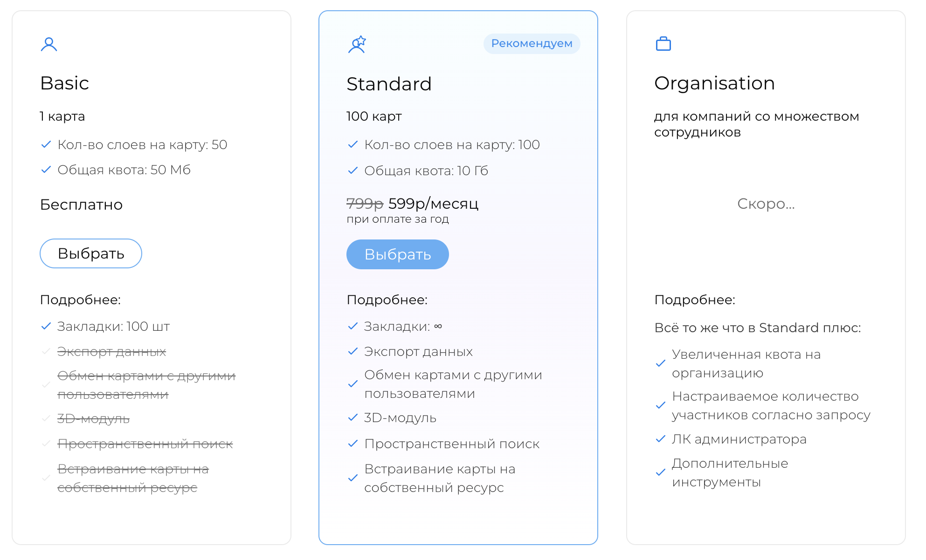Click checkmark beside Standard quota 10 Гб
This screenshot has width=926, height=560.
(x=353, y=171)
